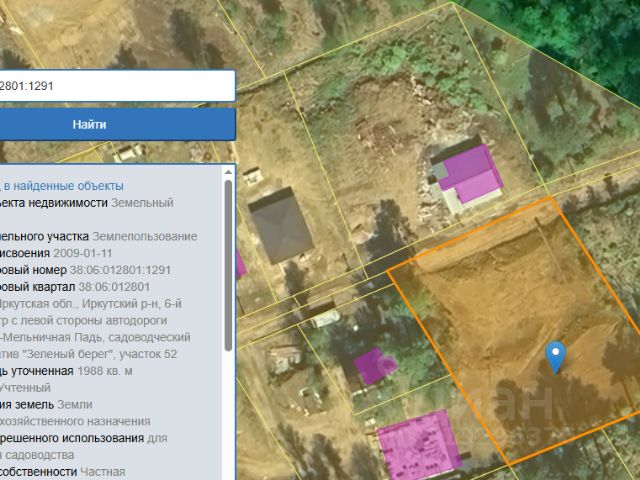Select the small magenta building among trees

[x=374, y=366]
